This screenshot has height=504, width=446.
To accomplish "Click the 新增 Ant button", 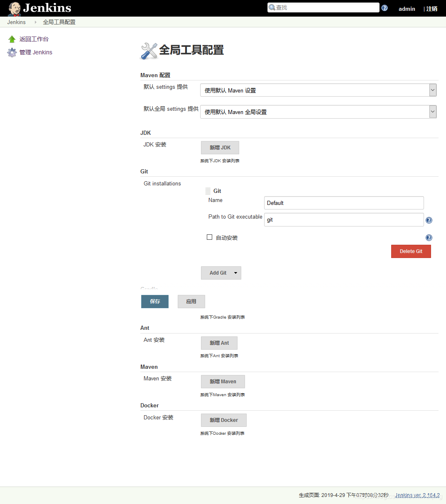I will point(219,343).
